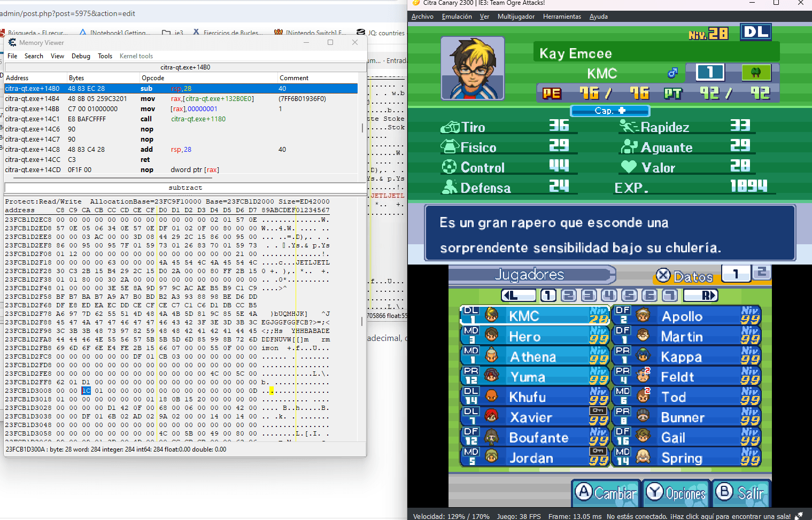
Task: Select player page 4 tab
Action: 609,296
